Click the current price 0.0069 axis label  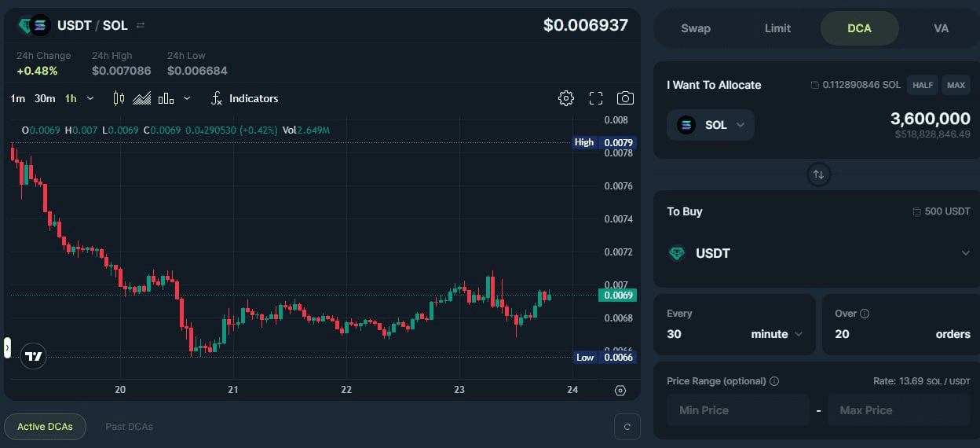[x=617, y=296]
